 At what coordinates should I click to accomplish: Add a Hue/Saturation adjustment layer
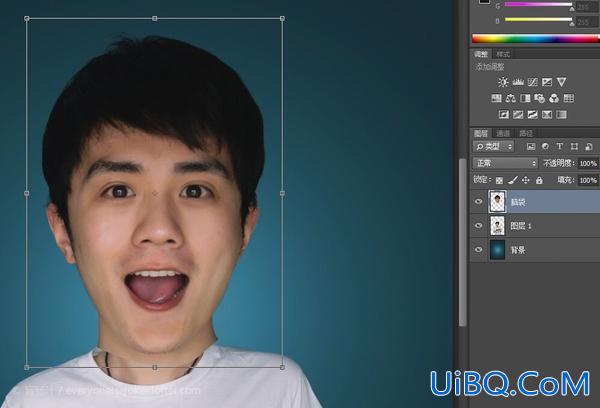point(496,98)
